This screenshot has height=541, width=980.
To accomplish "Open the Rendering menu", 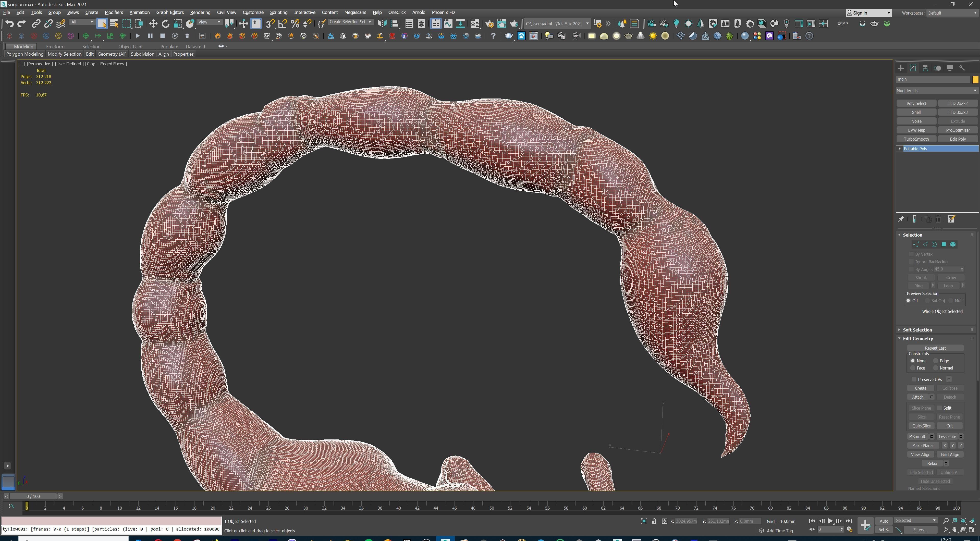I will (200, 13).
